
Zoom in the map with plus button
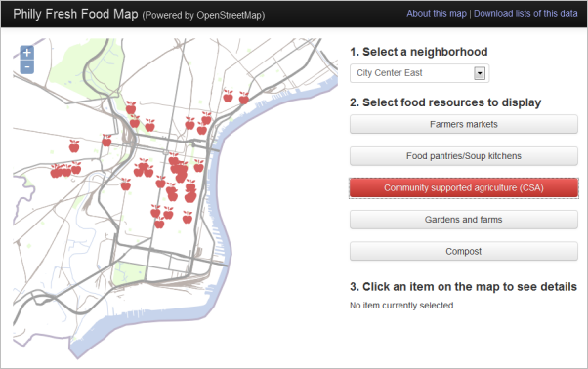pos(27,53)
